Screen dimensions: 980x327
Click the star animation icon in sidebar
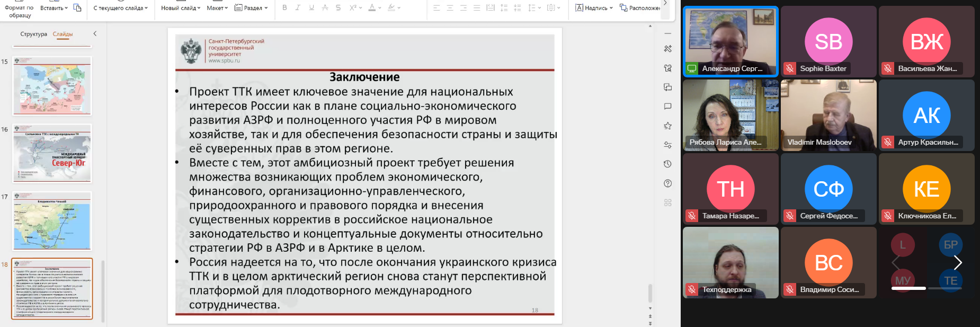[667, 126]
